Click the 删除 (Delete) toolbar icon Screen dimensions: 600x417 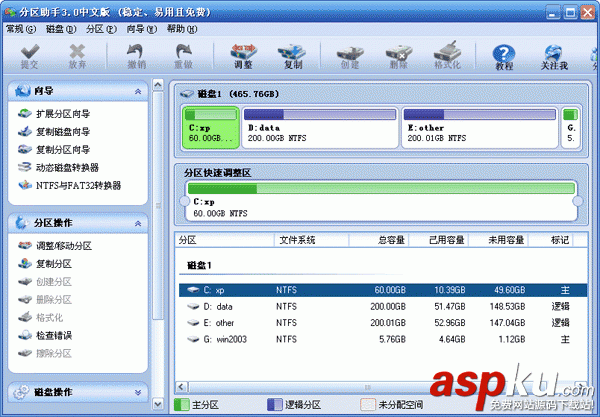pos(398,56)
